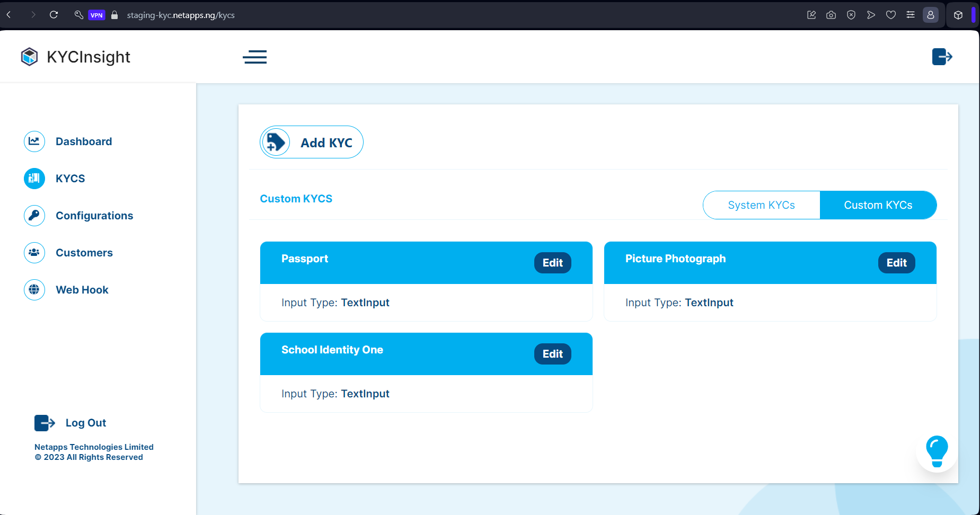The width and height of the screenshot is (980, 515).
Task: Click Passport's Input Type: TextInput text
Action: pyautogui.click(x=336, y=303)
